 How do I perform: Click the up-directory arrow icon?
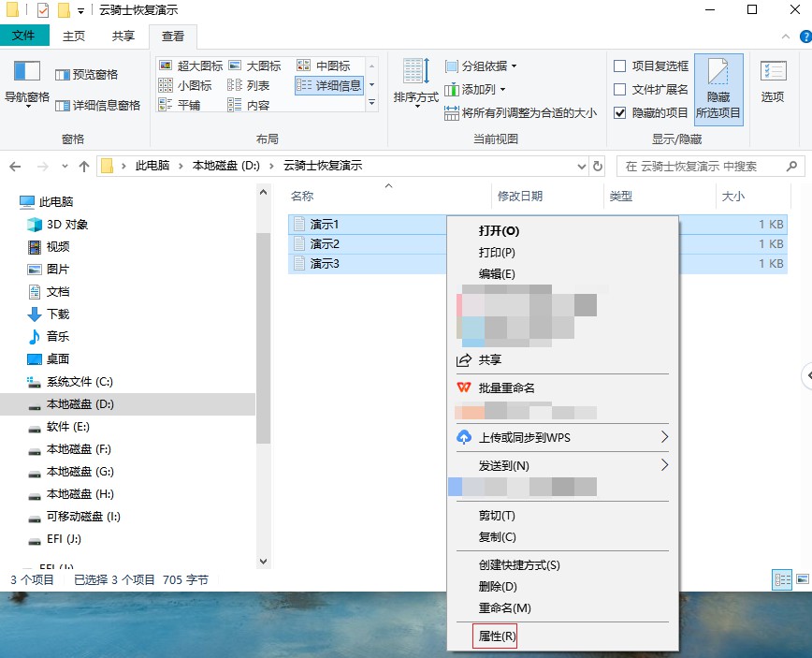click(84, 167)
